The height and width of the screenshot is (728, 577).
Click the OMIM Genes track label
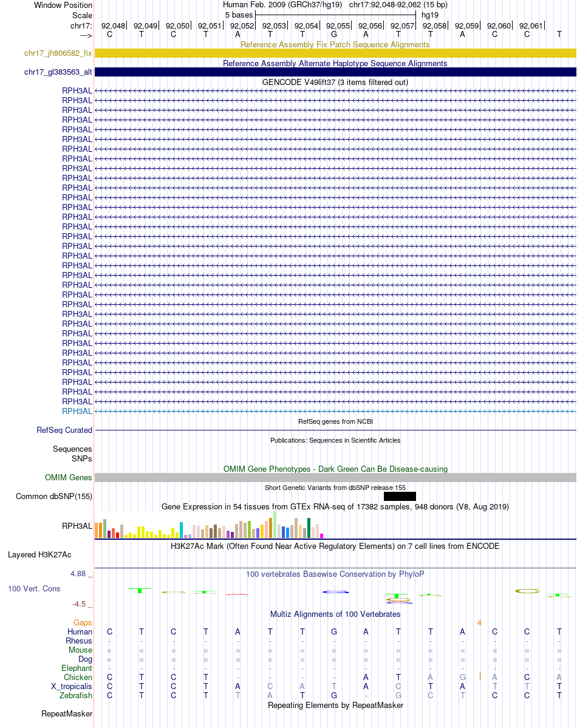click(68, 478)
